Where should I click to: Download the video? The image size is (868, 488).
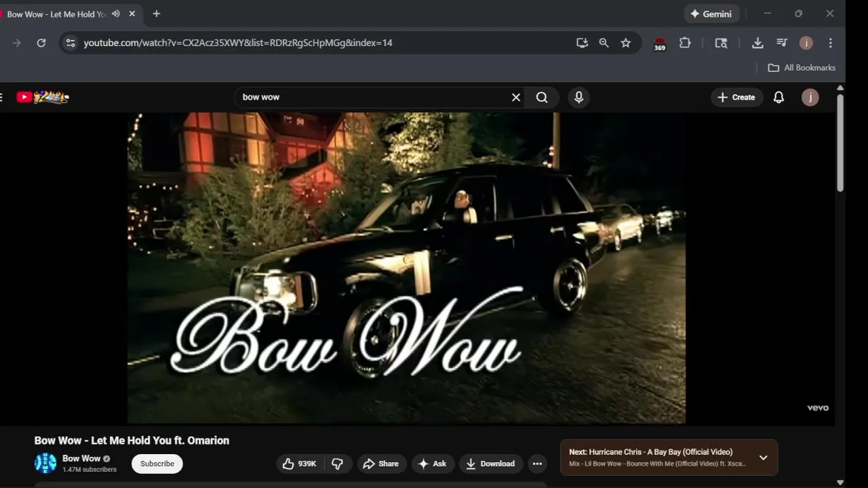point(490,464)
